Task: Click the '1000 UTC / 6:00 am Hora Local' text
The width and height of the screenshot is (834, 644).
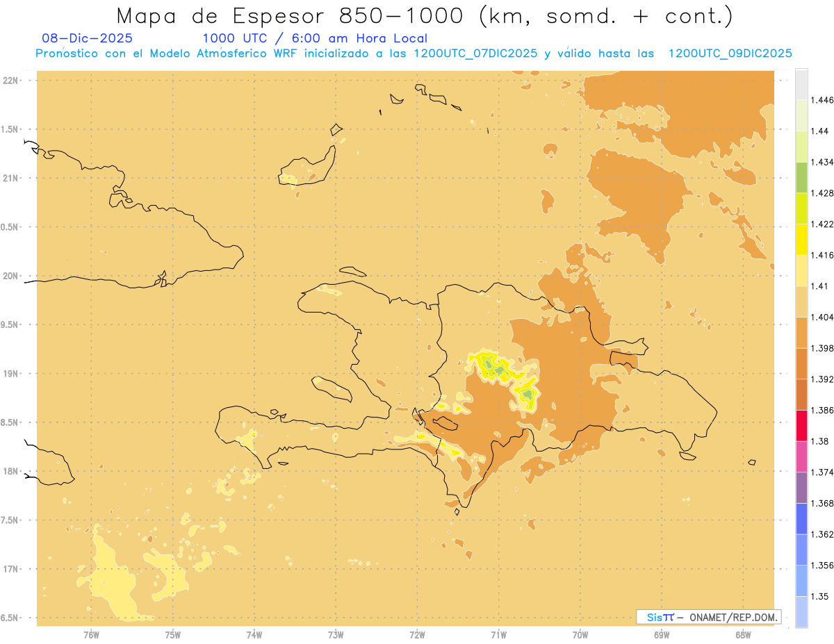Action: pyautogui.click(x=315, y=38)
